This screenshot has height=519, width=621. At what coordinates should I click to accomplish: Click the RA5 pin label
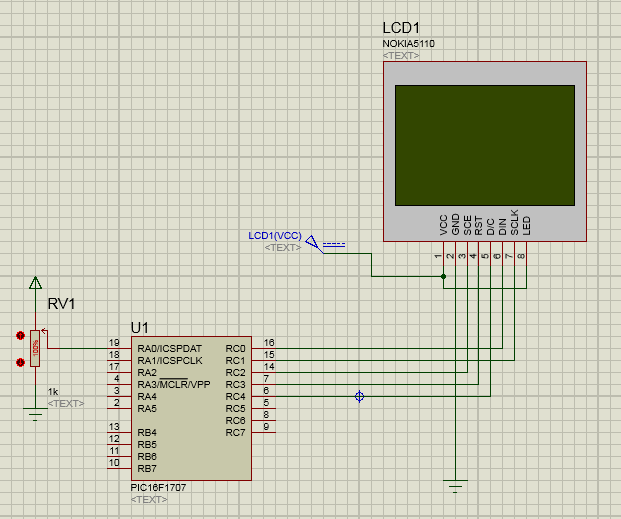tap(147, 408)
